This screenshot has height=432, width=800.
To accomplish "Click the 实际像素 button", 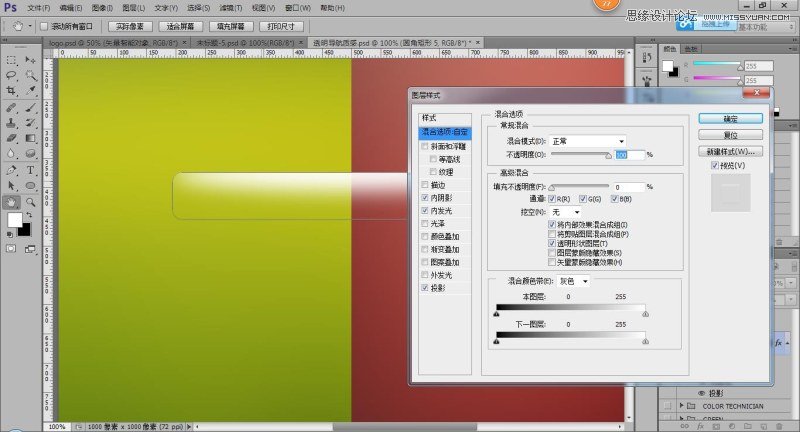I will pos(130,26).
